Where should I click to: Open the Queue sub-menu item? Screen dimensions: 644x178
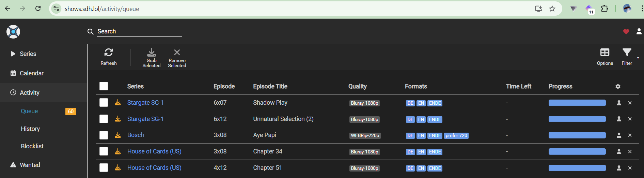29,111
